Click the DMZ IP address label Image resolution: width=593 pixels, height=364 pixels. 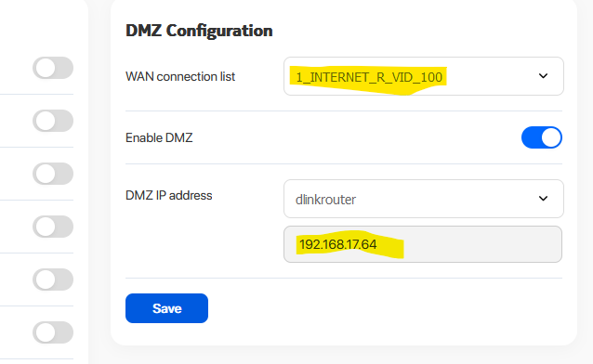[168, 195]
